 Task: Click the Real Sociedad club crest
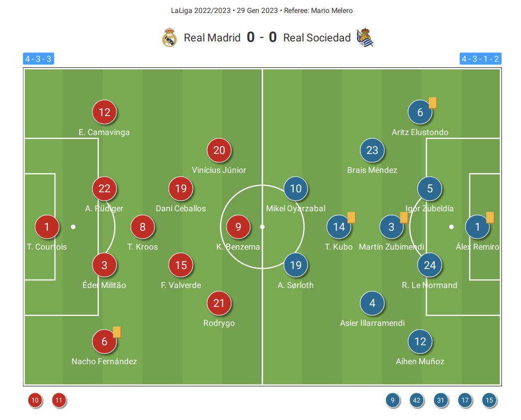(365, 37)
